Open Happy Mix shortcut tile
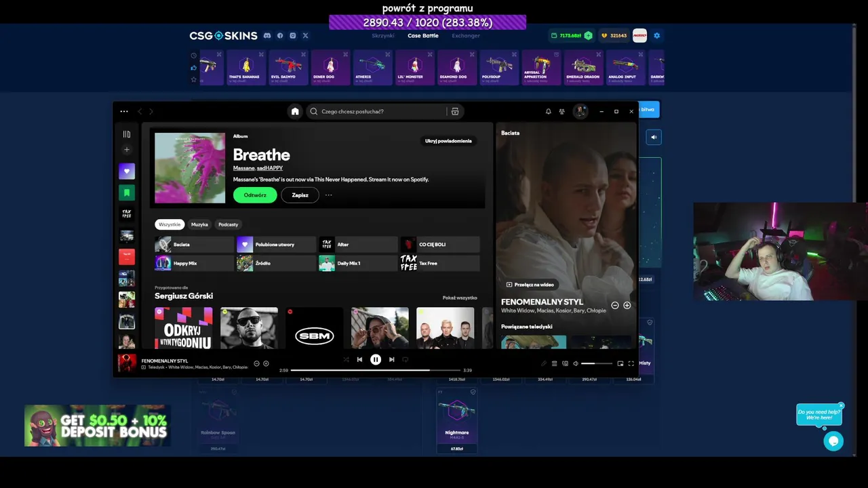The width and height of the screenshot is (868, 488). (x=194, y=263)
